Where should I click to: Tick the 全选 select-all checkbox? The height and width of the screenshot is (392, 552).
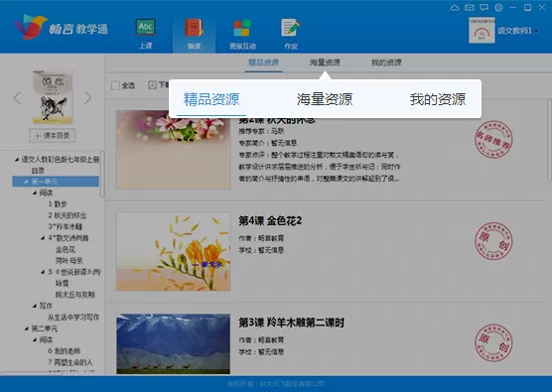click(115, 85)
